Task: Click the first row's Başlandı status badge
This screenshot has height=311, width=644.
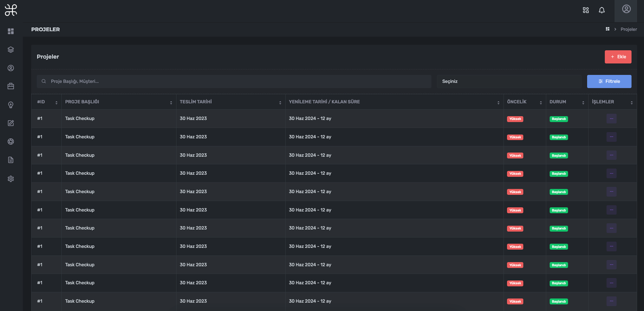Action: 559,119
